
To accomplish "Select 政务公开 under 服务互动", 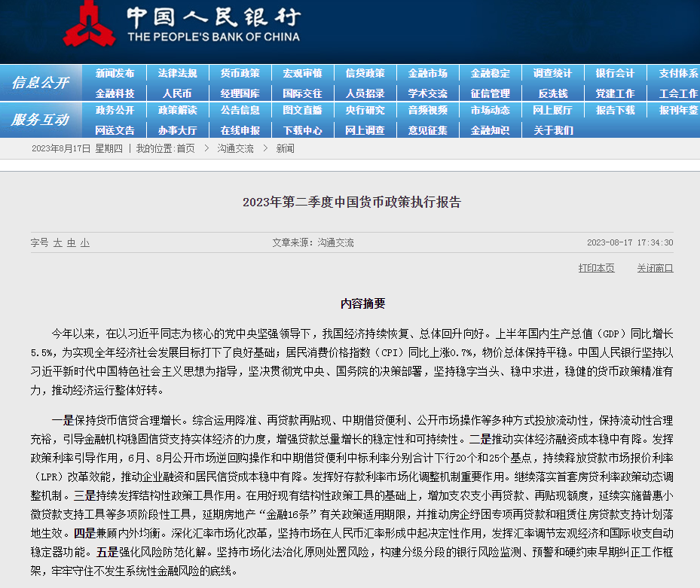I will 115,110.
